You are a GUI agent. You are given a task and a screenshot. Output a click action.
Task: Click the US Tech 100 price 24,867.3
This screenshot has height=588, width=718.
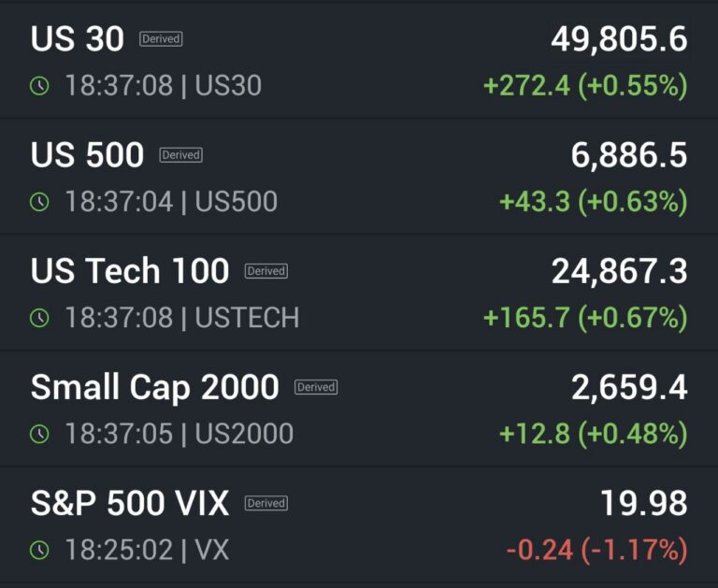tap(619, 271)
